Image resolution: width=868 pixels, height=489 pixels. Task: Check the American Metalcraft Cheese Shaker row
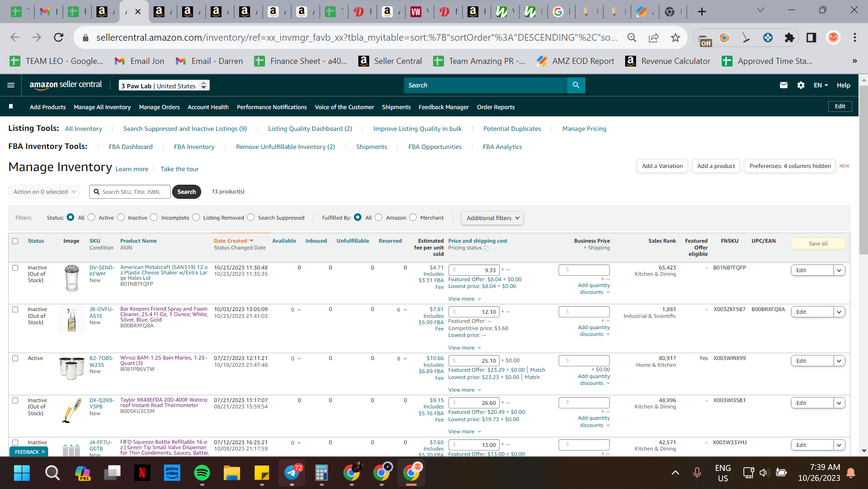pos(15,268)
